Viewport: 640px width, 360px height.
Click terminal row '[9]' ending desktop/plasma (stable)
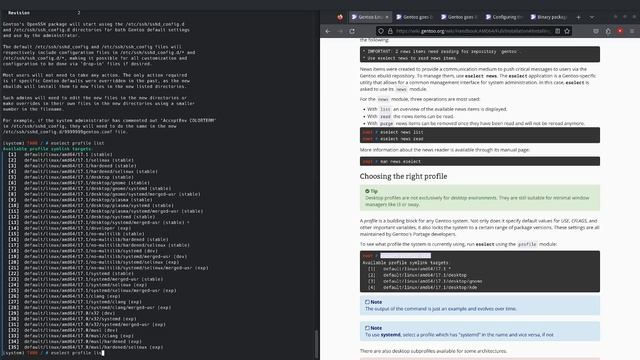(80, 200)
